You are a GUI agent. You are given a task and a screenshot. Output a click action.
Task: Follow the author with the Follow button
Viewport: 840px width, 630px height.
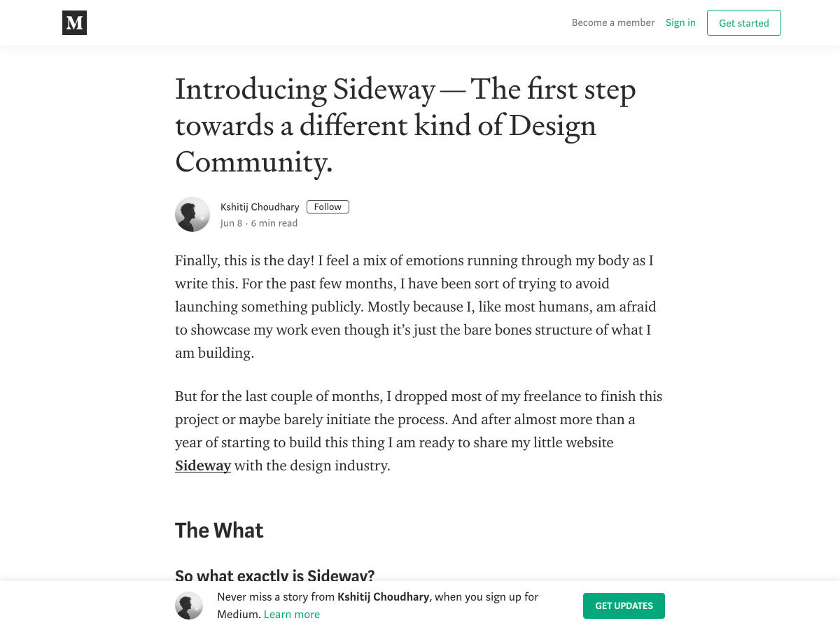coord(328,206)
